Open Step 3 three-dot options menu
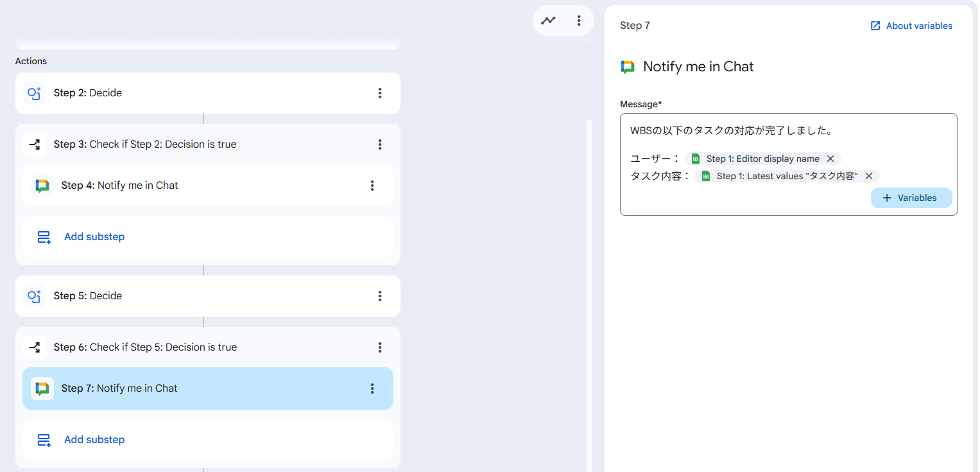This screenshot has width=980, height=472. (380, 144)
